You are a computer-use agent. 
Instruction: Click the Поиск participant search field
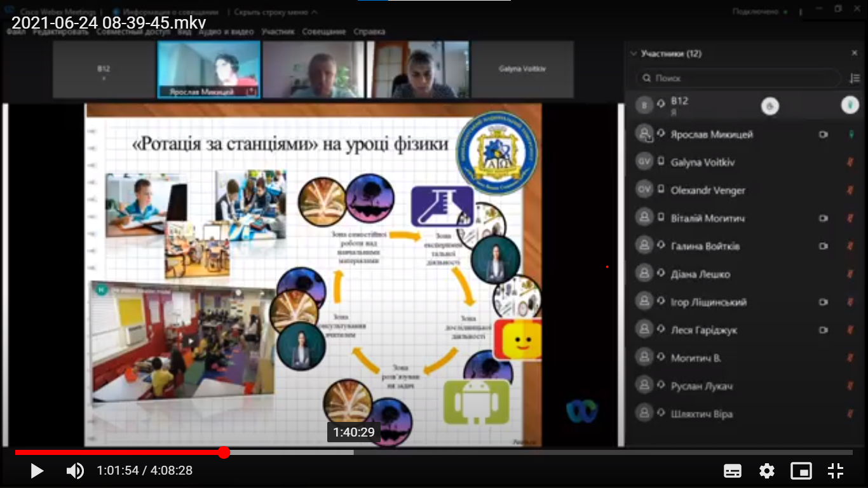738,78
